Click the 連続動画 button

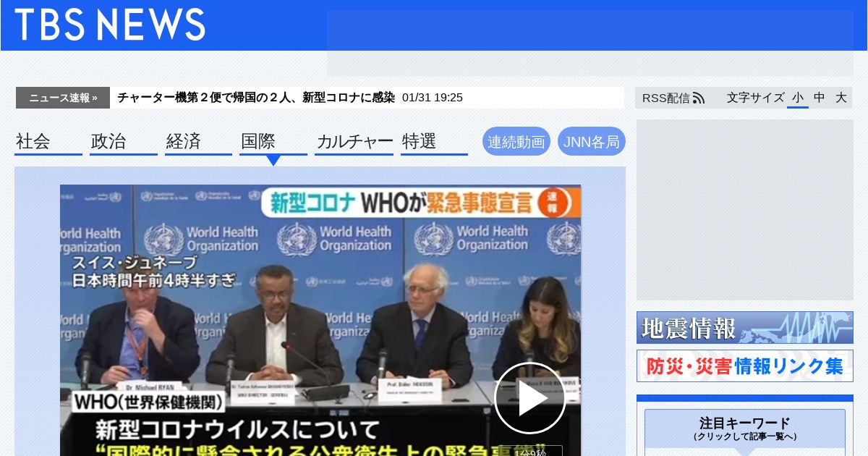point(516,142)
